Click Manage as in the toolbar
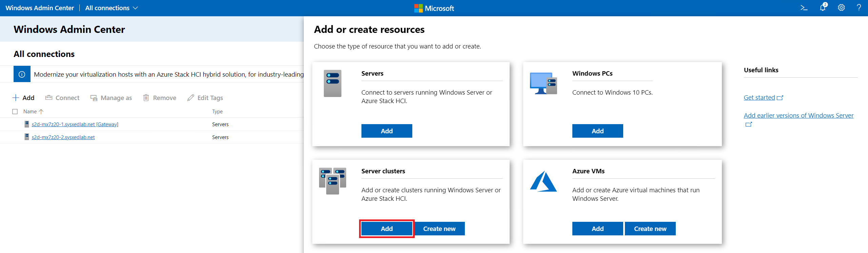This screenshot has height=253, width=868. click(x=111, y=98)
